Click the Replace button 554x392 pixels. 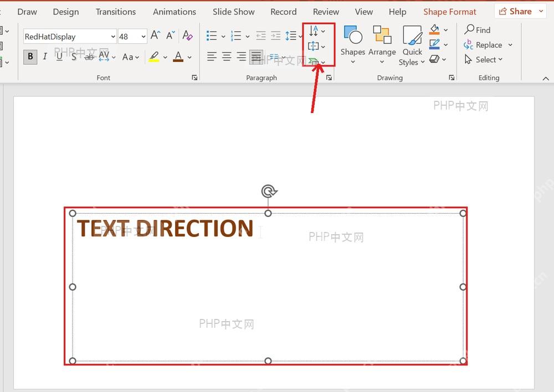pos(483,45)
